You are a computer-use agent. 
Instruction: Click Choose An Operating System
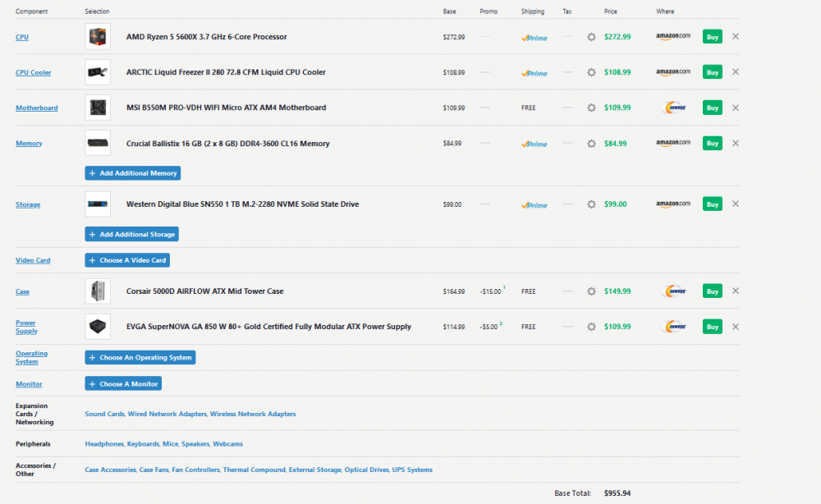(140, 357)
